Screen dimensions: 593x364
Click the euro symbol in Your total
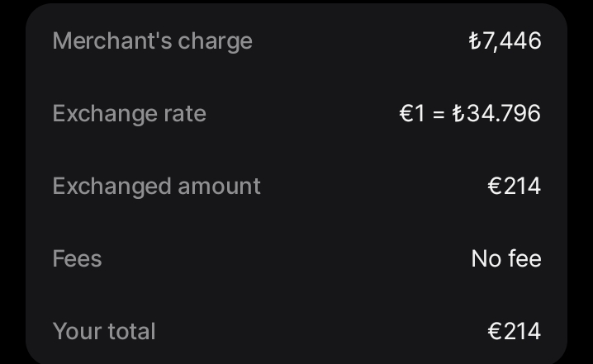(x=494, y=331)
